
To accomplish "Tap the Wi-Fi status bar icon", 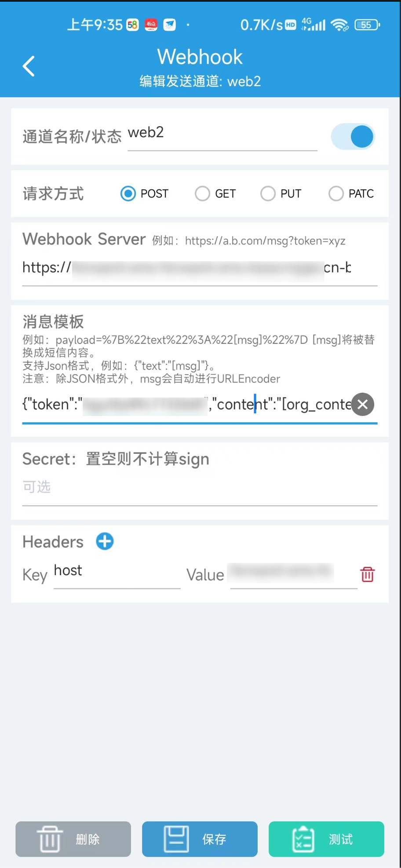I will coord(340,25).
